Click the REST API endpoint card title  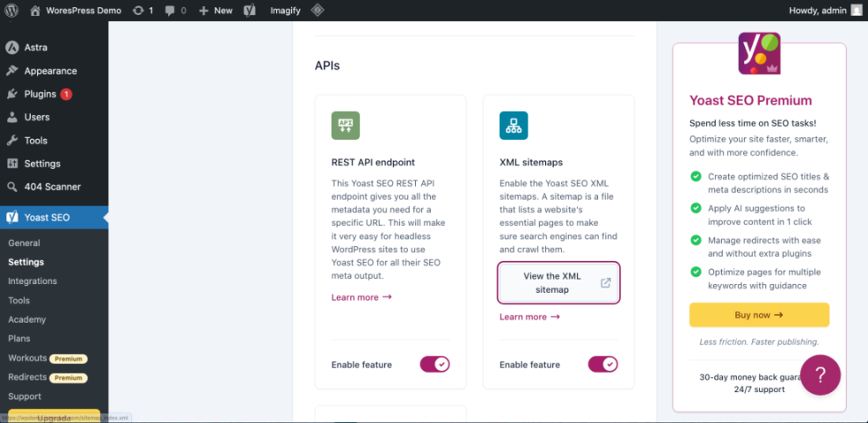373,163
